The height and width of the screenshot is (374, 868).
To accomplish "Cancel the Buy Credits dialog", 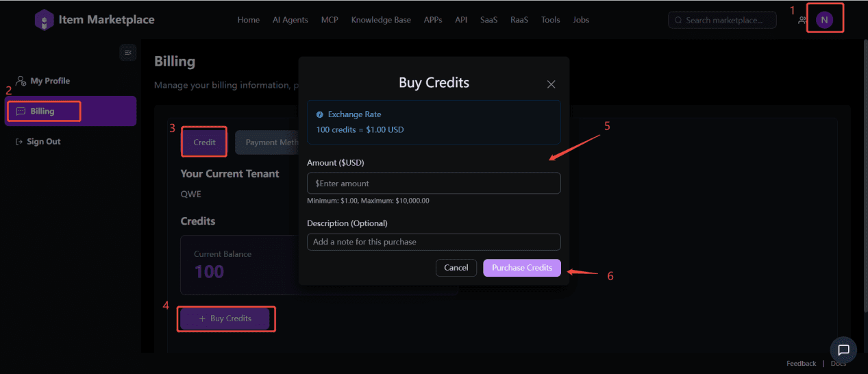I will 456,268.
